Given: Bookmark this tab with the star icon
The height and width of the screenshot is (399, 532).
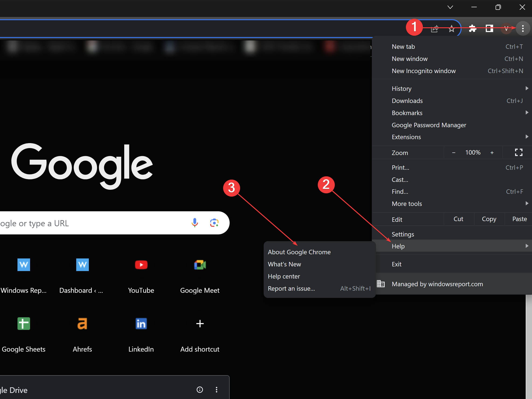Looking at the screenshot, I should point(451,29).
